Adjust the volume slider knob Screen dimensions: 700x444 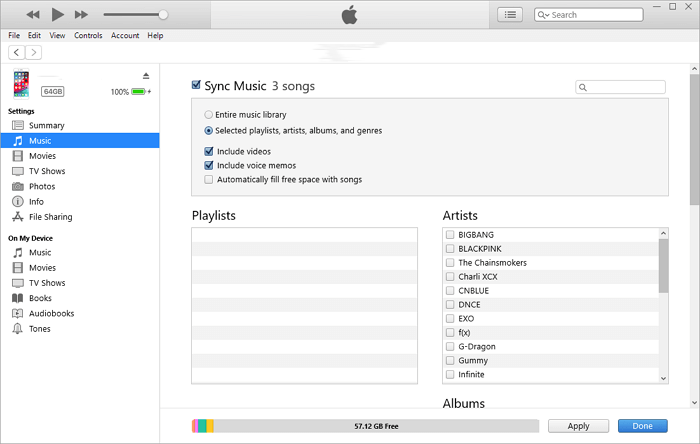163,15
